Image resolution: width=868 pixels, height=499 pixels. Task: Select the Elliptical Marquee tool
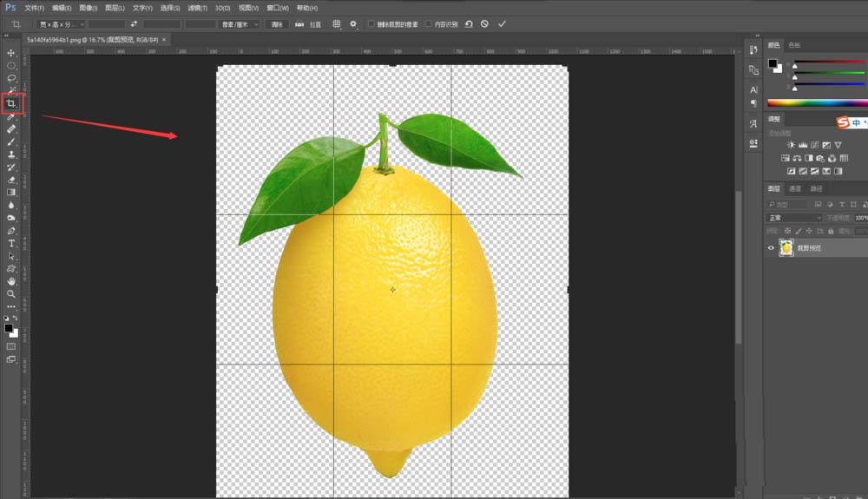pos(11,65)
